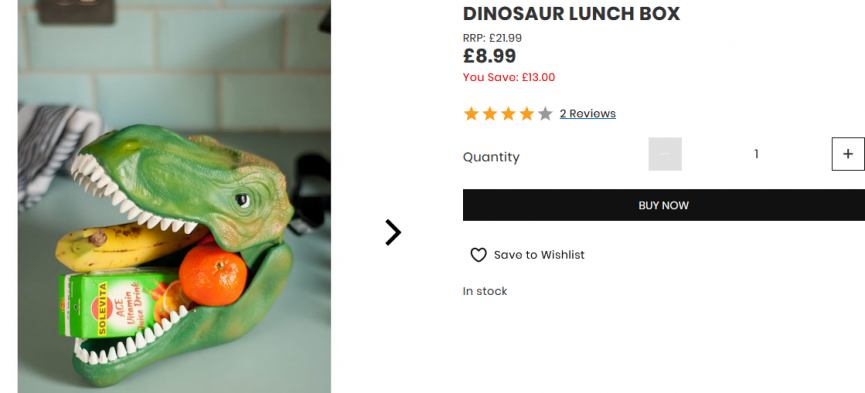
Task: Select the fourth orange rating star
Action: pyautogui.click(x=527, y=114)
